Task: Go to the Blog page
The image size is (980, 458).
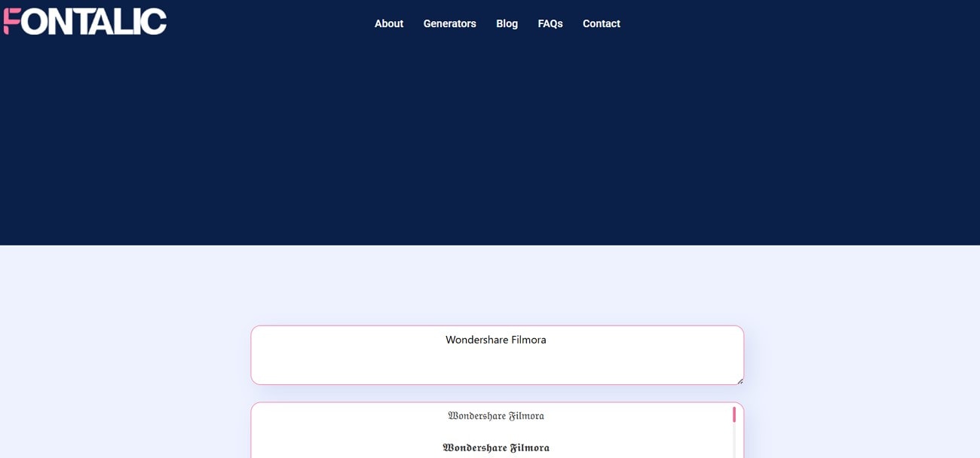Action: coord(507,23)
